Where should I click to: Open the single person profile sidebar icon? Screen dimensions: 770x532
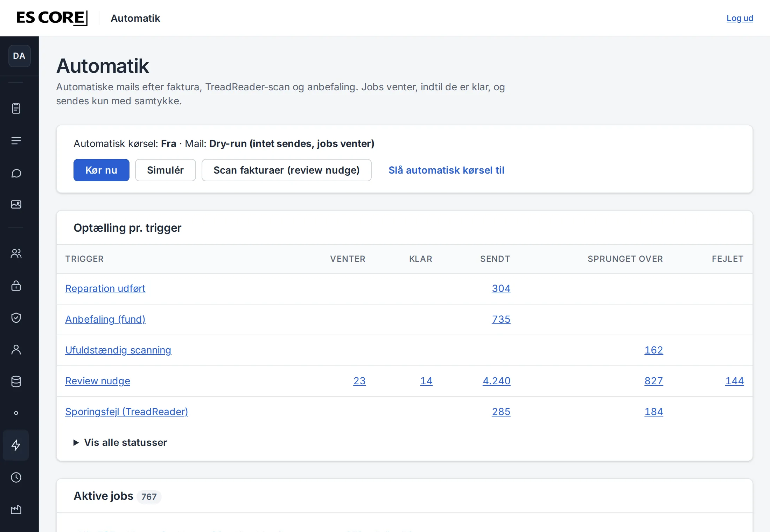click(16, 349)
